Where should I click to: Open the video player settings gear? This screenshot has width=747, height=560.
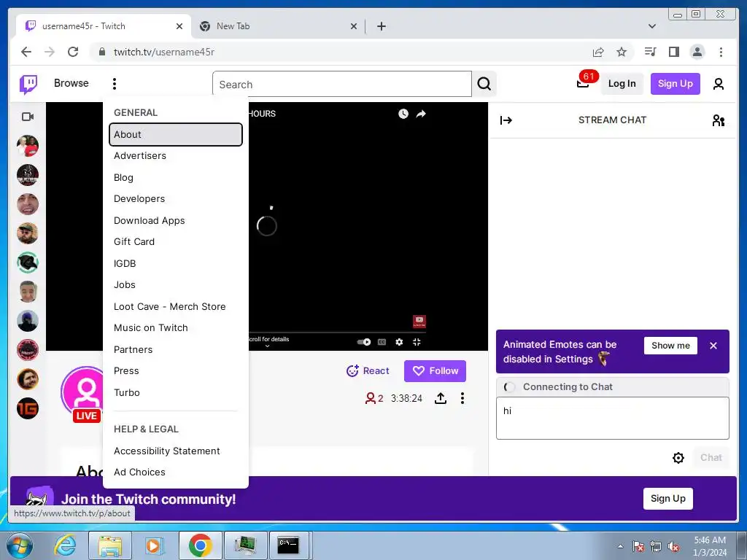pyautogui.click(x=399, y=342)
